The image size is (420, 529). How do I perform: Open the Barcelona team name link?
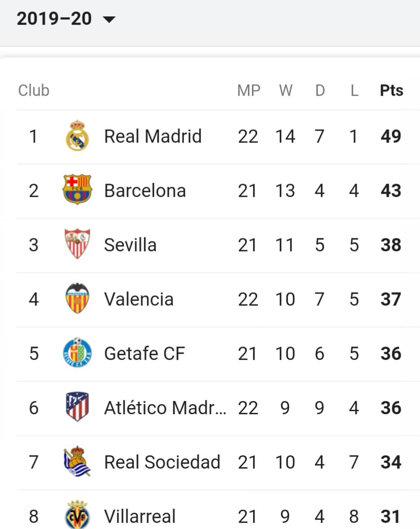click(x=145, y=191)
